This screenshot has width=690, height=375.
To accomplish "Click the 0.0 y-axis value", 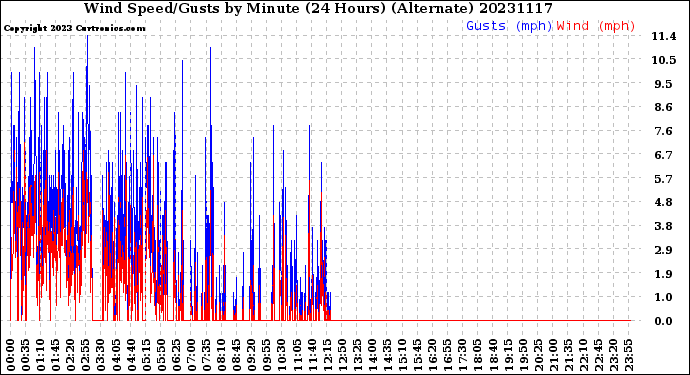I will 664,321.
